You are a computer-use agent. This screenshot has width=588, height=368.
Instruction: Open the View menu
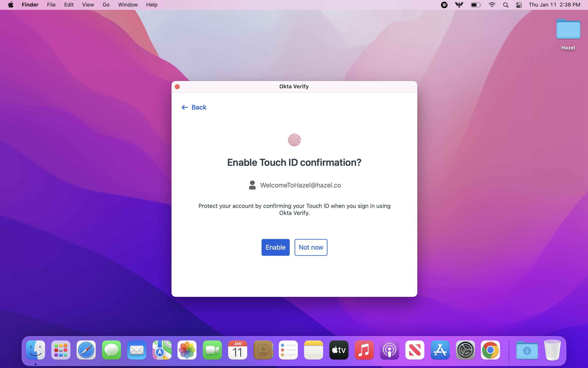(88, 5)
